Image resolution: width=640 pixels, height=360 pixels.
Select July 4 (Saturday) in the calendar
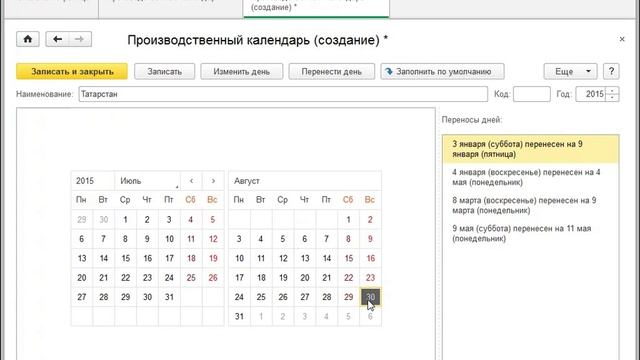191,220
